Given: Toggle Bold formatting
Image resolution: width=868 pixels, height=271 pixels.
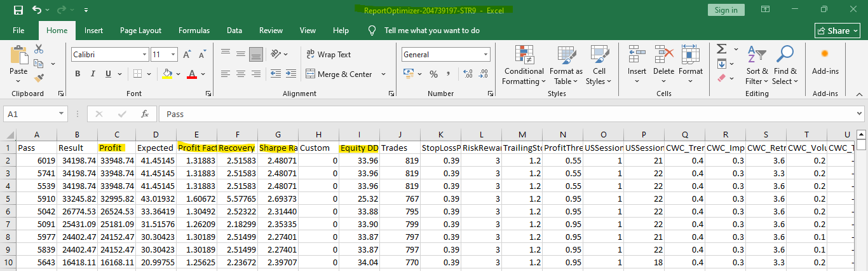Looking at the screenshot, I should tap(78, 74).
